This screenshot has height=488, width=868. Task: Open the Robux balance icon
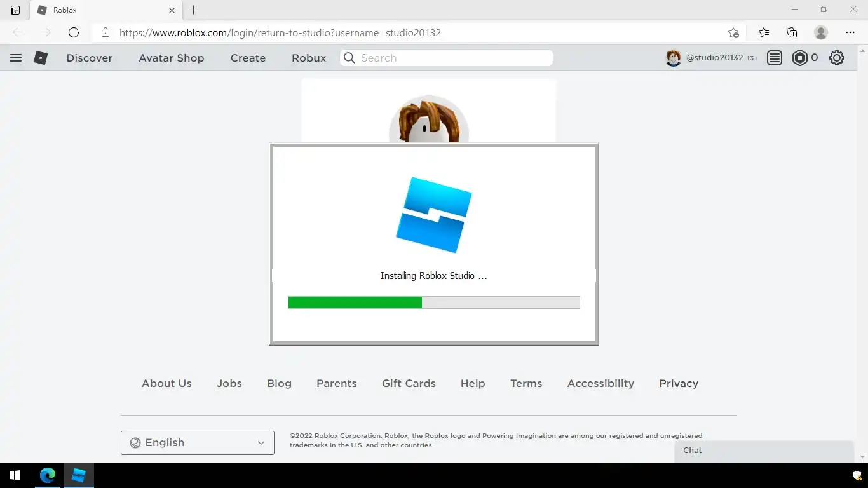pos(799,58)
